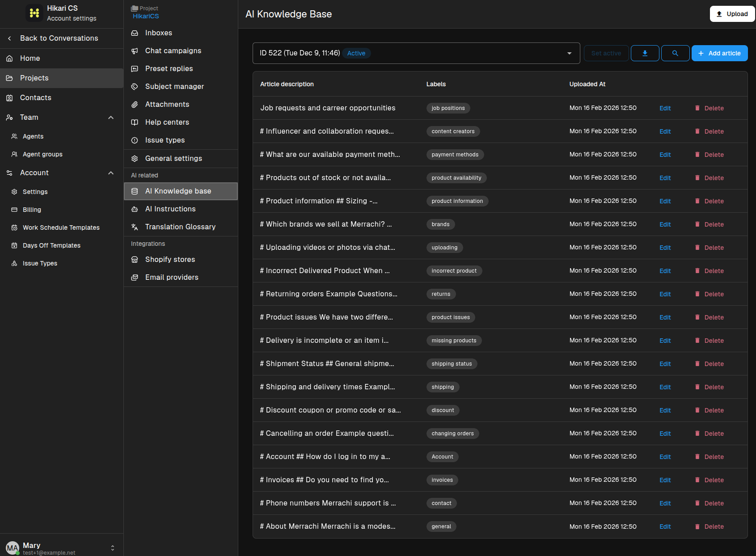
Task: Click the 'product availability' label chip
Action: (456, 178)
